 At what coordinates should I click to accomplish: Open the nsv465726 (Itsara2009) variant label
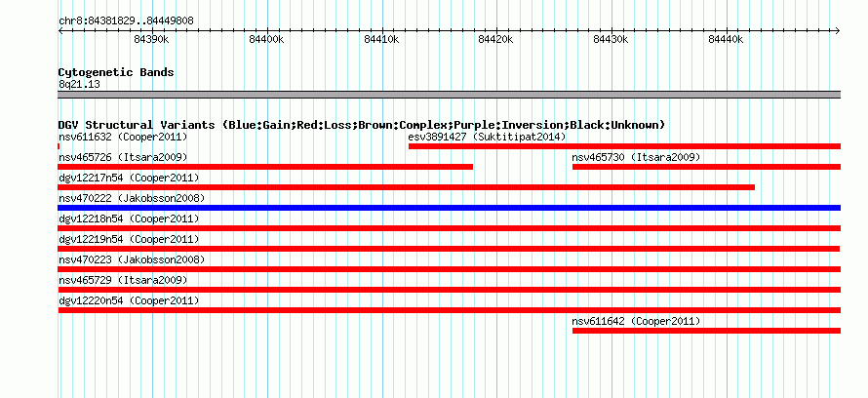coord(123,157)
